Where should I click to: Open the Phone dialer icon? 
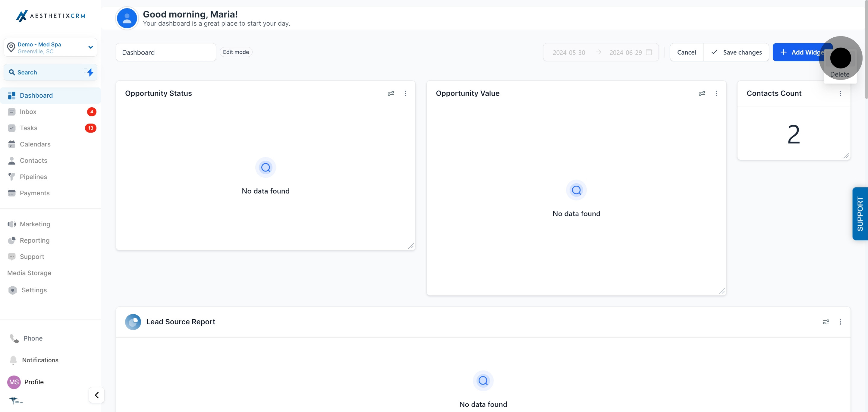(14, 338)
